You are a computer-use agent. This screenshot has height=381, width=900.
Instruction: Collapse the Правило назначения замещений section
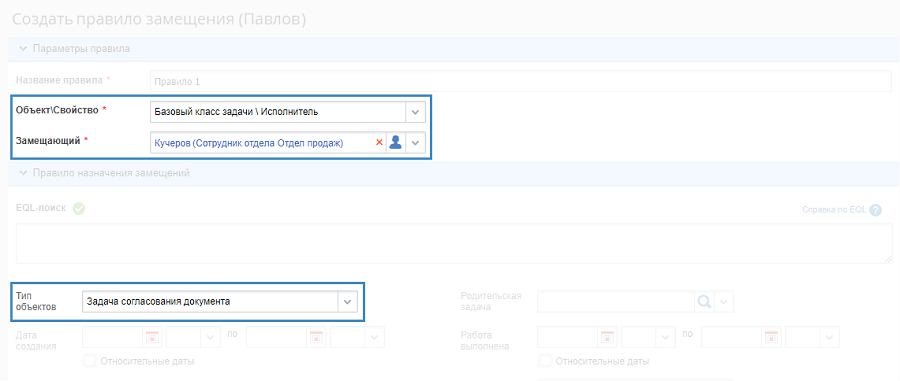24,173
